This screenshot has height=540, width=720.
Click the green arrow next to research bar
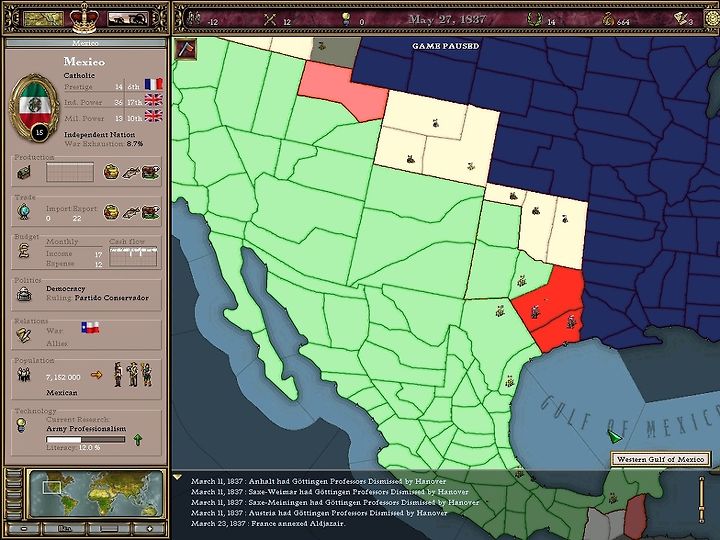(137, 440)
